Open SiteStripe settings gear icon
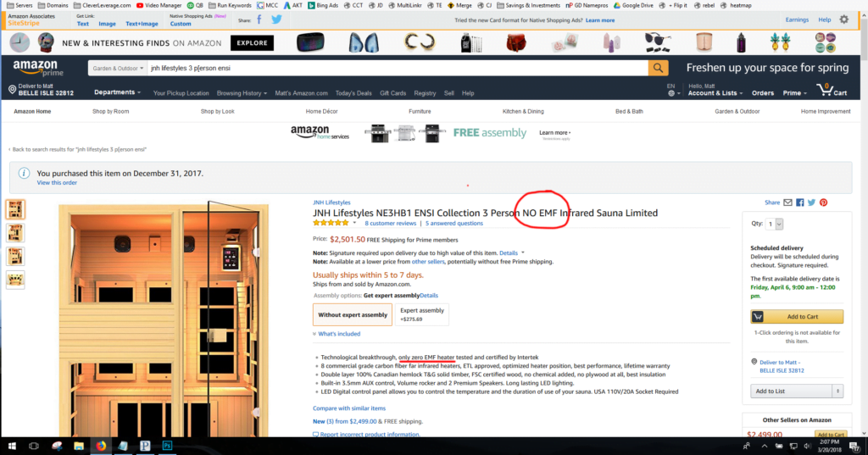Image resolution: width=868 pixels, height=455 pixels. [843, 20]
